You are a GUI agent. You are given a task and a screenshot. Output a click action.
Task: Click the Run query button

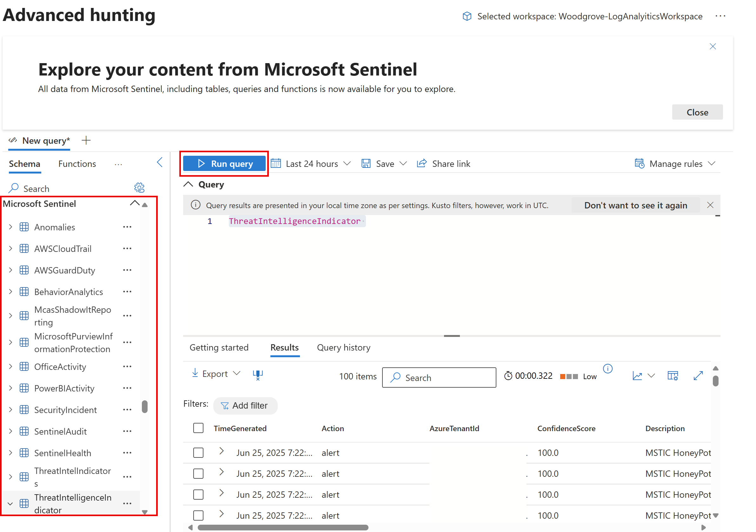(224, 164)
